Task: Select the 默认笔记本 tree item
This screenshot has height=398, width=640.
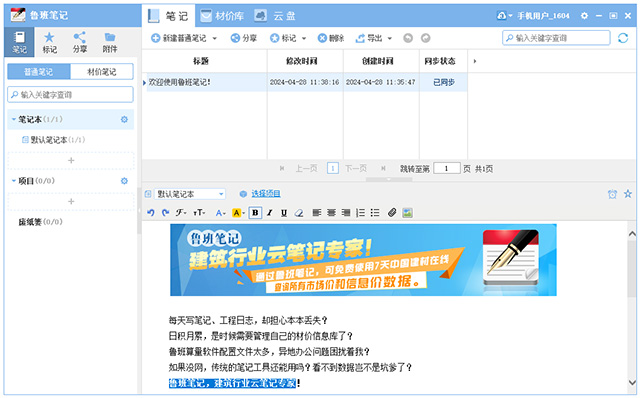Action: (x=53, y=140)
